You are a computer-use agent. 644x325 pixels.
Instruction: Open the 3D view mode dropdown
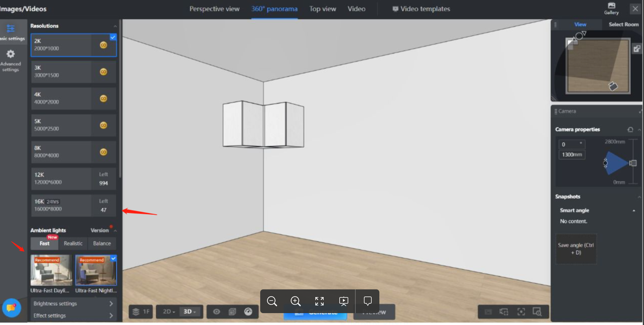pos(190,311)
